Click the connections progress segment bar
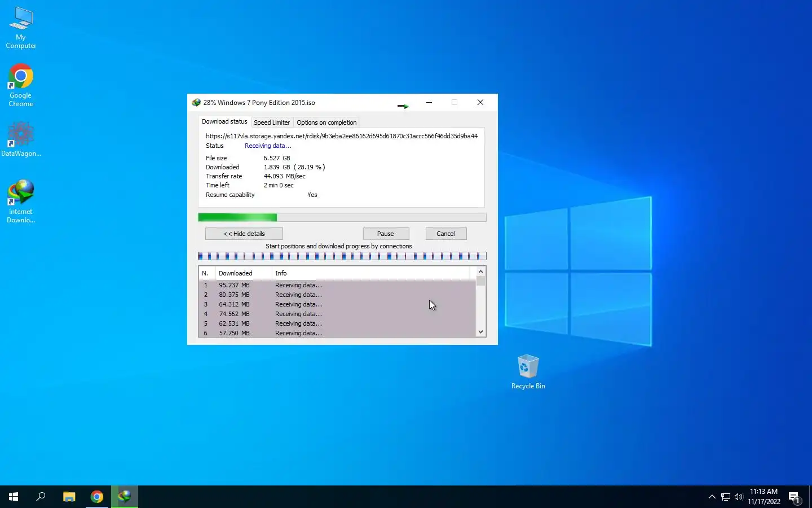The width and height of the screenshot is (812, 508). pos(342,256)
